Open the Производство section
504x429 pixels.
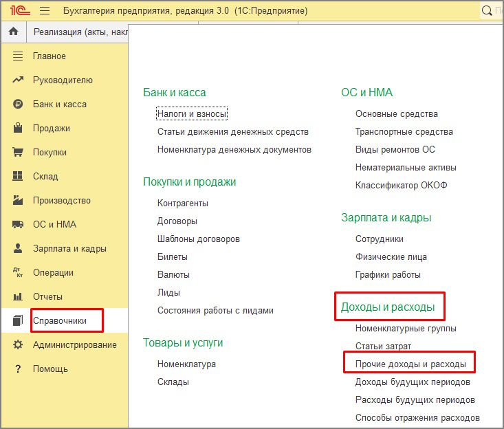(62, 200)
